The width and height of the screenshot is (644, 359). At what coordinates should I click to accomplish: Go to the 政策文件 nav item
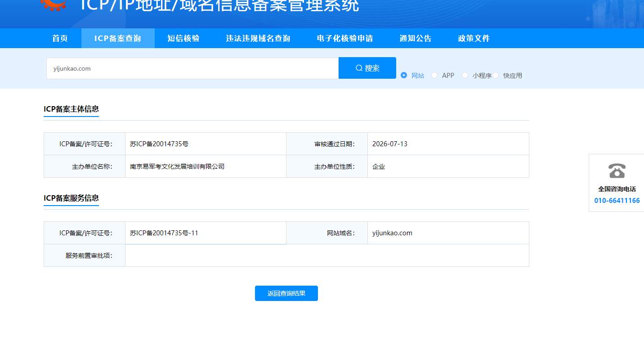(474, 38)
